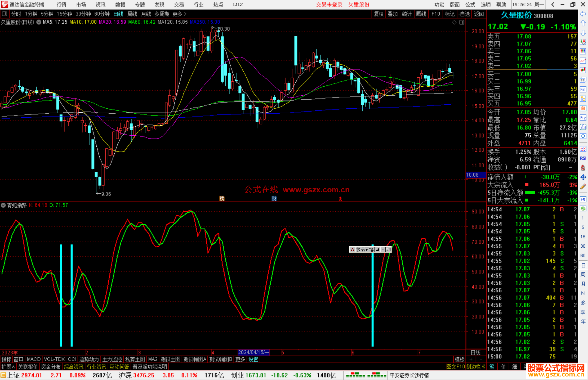Open the f(x) formula sidebar icon
This screenshot has width=588, height=380.
pyautogui.click(x=583, y=127)
